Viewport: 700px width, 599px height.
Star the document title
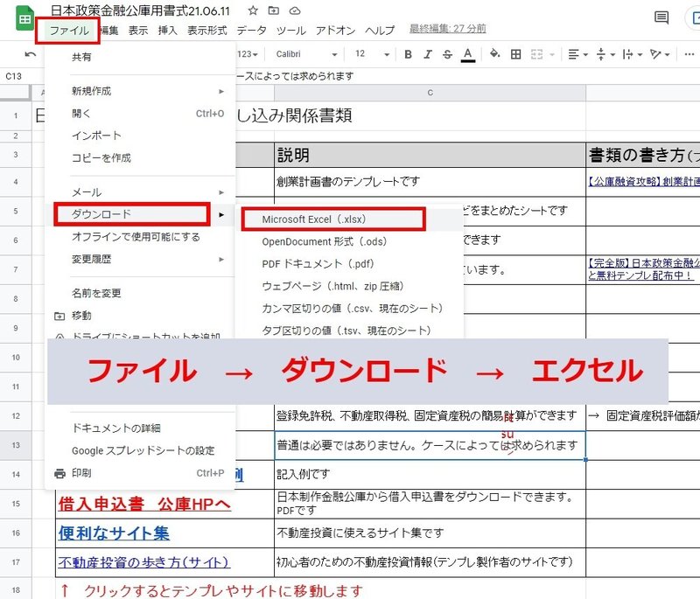tap(253, 10)
